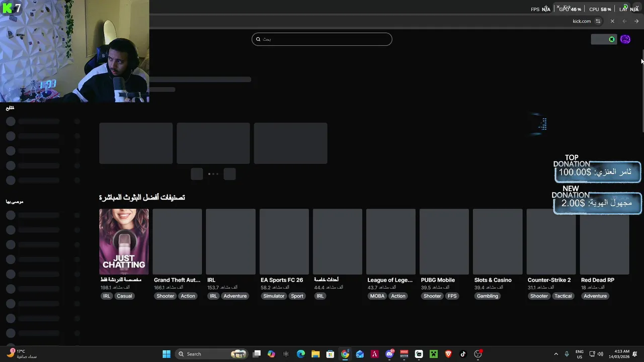644x362 pixels.
Task: Stop loading the kick.com page
Action: coord(612,21)
